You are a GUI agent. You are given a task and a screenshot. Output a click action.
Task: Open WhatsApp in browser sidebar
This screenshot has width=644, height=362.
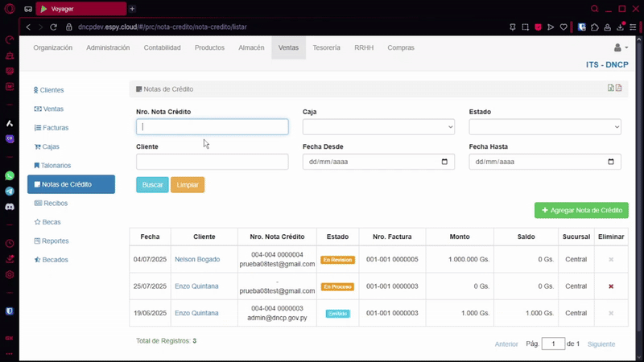pos(10,175)
